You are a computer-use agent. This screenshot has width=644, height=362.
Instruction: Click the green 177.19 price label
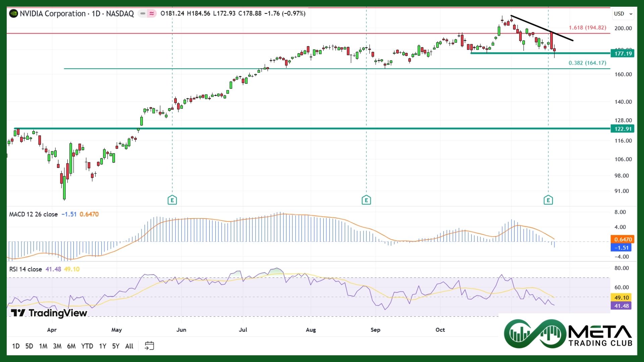(623, 54)
